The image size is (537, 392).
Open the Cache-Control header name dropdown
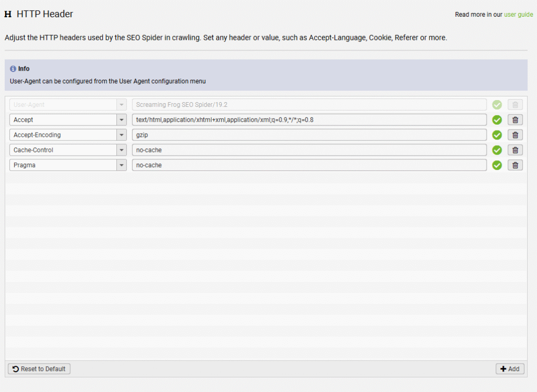(x=122, y=150)
